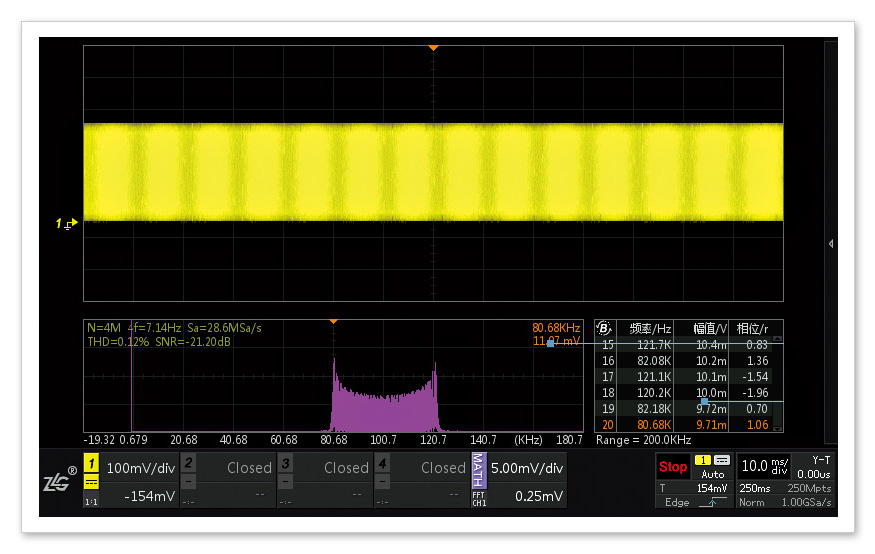
Task: Click the 100mV/div channel 1 scale
Action: 140,468
